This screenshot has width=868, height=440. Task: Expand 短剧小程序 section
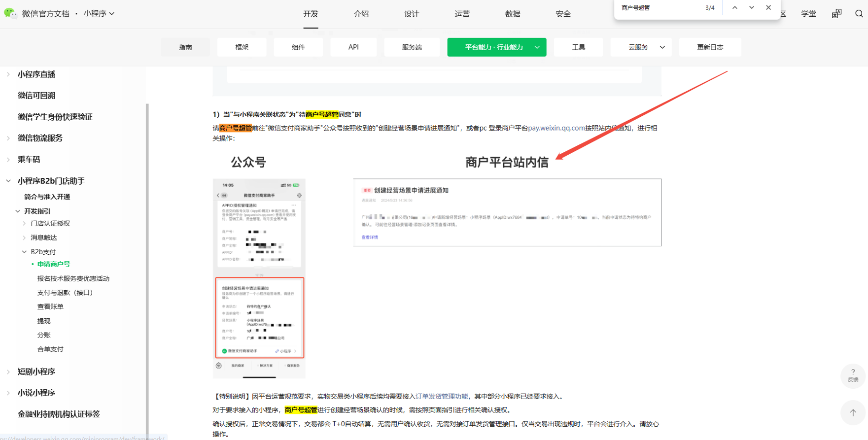pos(8,372)
